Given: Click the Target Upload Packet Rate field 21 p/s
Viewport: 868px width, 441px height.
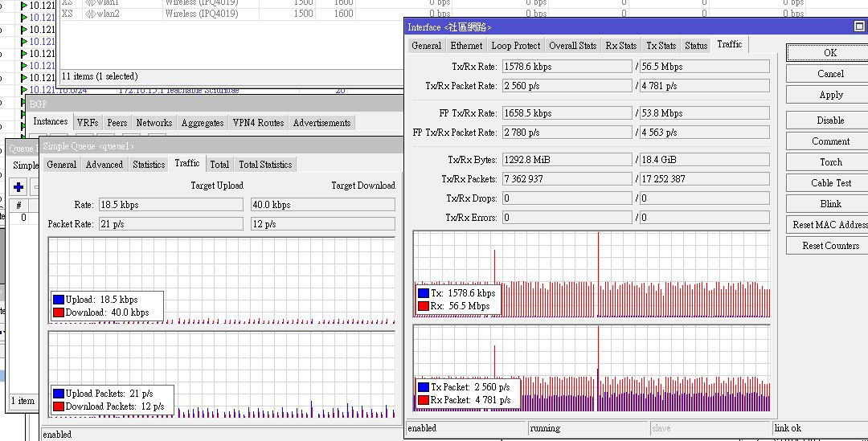Looking at the screenshot, I should pos(171,224).
